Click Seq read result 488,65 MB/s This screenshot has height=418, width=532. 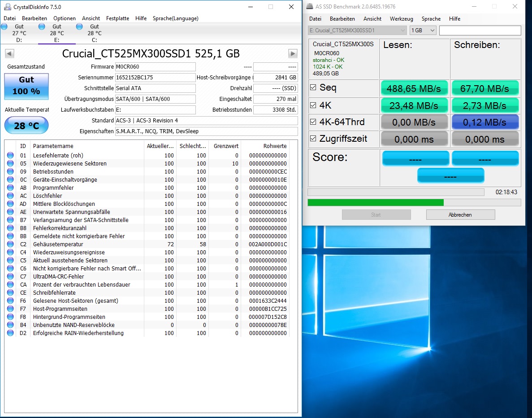click(x=414, y=88)
